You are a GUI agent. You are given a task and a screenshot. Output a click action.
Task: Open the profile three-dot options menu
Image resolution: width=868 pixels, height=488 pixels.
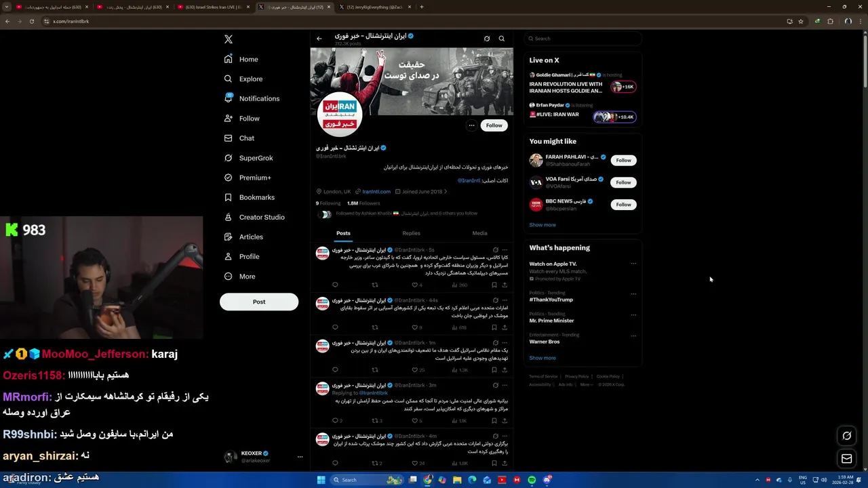471,125
